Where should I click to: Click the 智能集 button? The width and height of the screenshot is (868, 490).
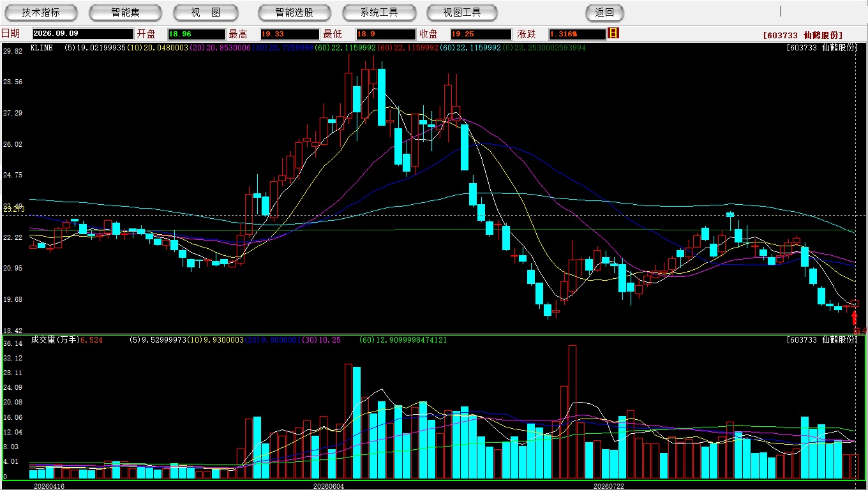125,13
